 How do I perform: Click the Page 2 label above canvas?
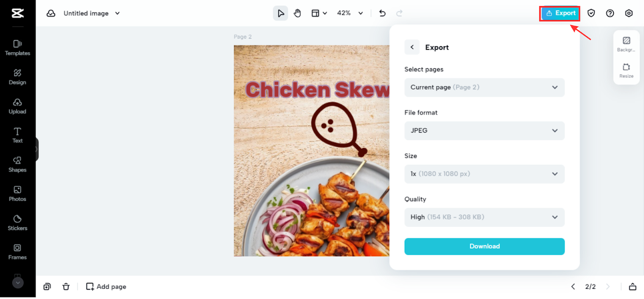243,37
